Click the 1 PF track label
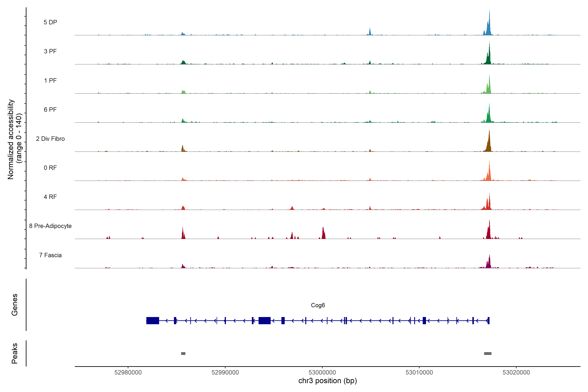 tap(50, 81)
